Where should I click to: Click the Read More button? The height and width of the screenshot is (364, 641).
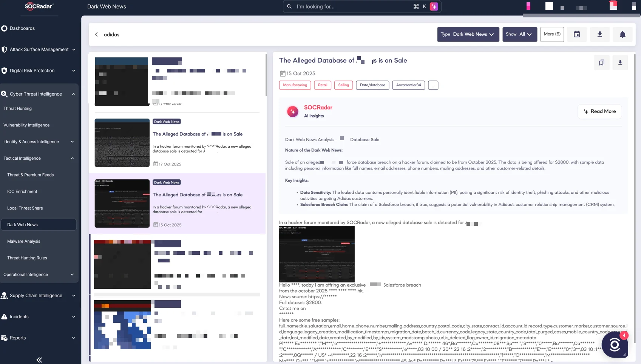[600, 111]
